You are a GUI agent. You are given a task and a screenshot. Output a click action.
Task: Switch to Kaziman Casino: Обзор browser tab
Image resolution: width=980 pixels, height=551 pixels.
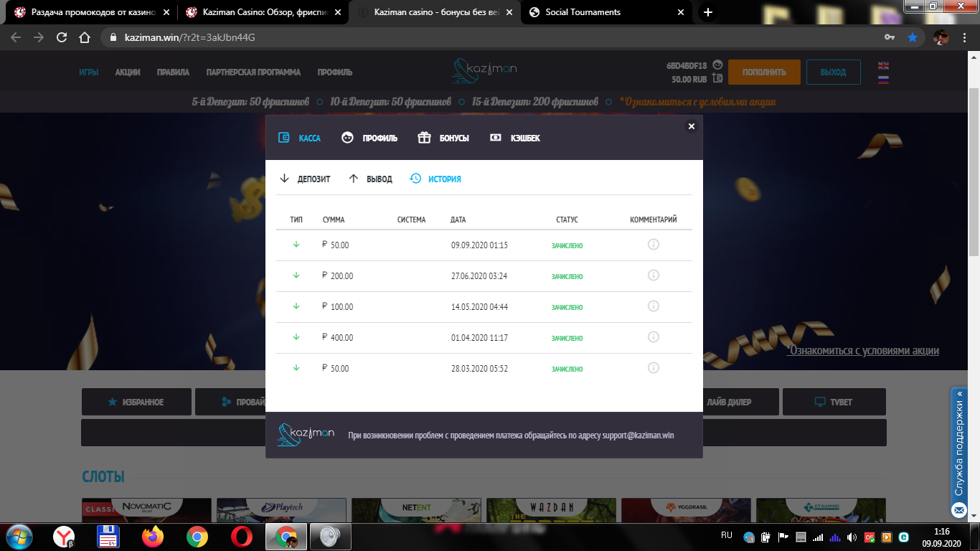[263, 12]
